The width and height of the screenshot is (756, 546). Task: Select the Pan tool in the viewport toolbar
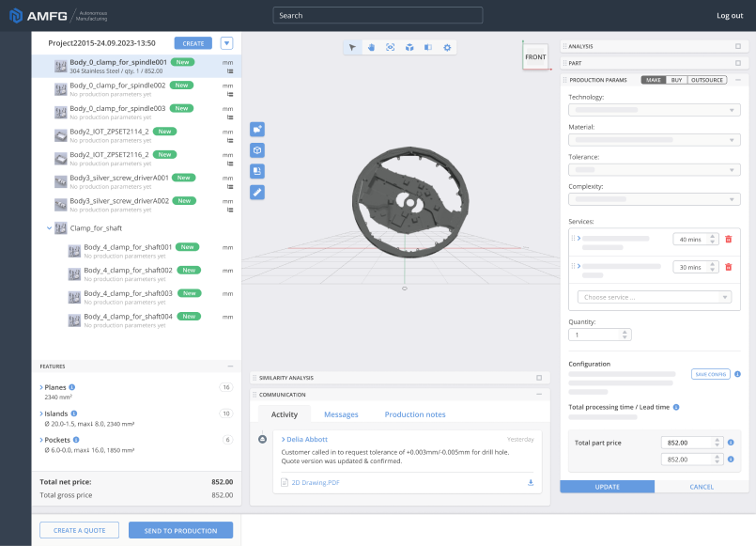[x=372, y=47]
